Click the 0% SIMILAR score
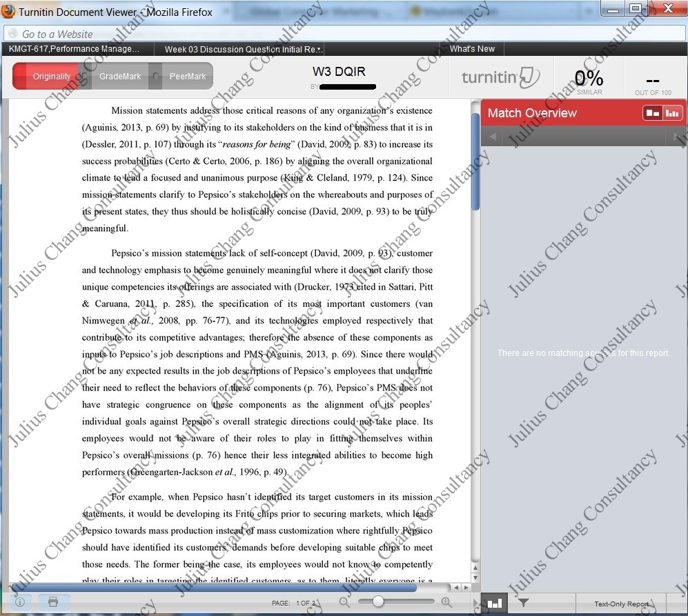Image resolution: width=688 pixels, height=616 pixels. [589, 81]
